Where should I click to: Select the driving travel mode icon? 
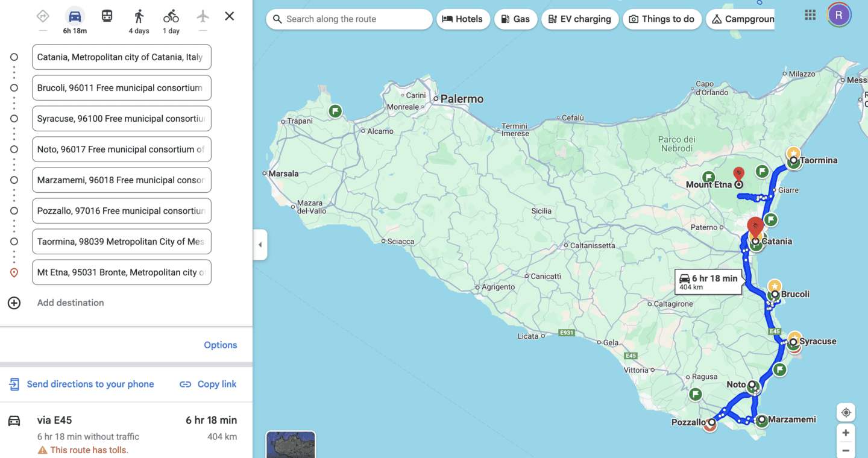click(x=75, y=16)
